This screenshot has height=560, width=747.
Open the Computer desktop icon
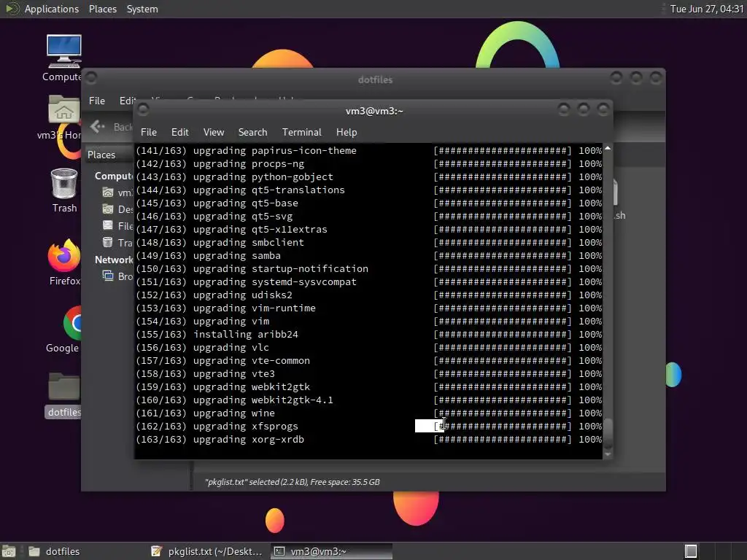tap(64, 52)
